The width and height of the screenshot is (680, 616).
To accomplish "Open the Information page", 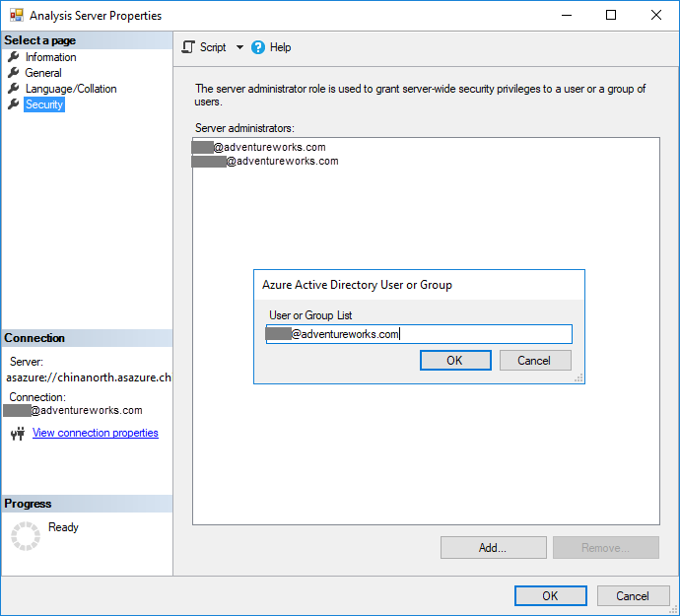I will click(x=50, y=57).
